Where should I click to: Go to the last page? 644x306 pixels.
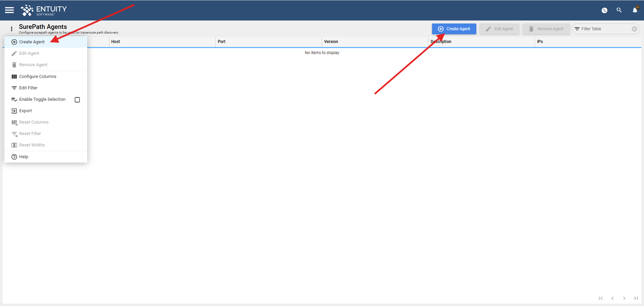[636, 298]
